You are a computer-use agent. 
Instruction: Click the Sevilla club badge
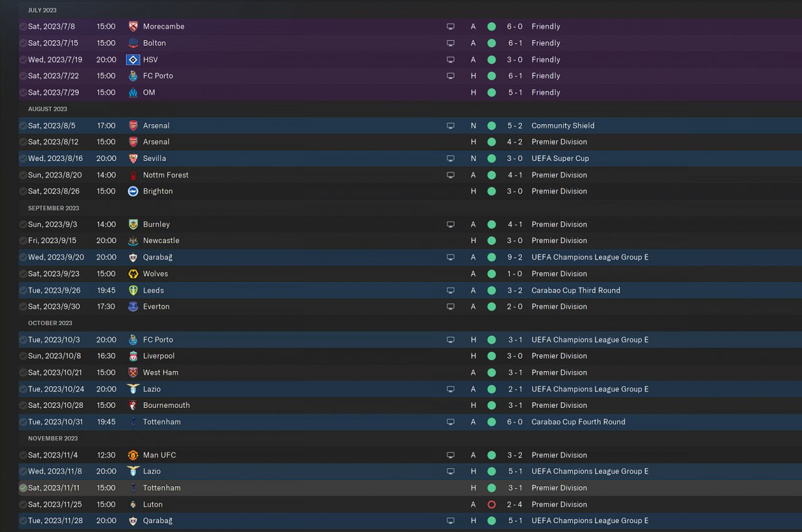(133, 159)
